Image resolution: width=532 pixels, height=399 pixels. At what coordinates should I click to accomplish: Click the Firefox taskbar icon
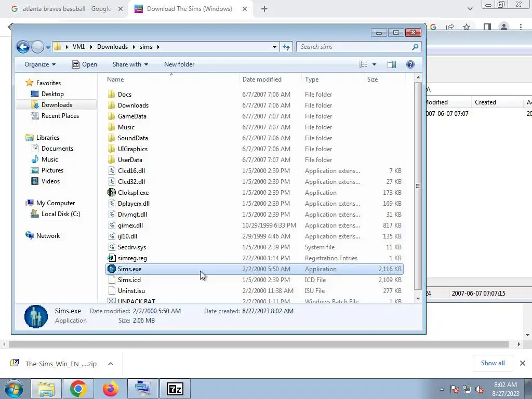[x=110, y=389]
